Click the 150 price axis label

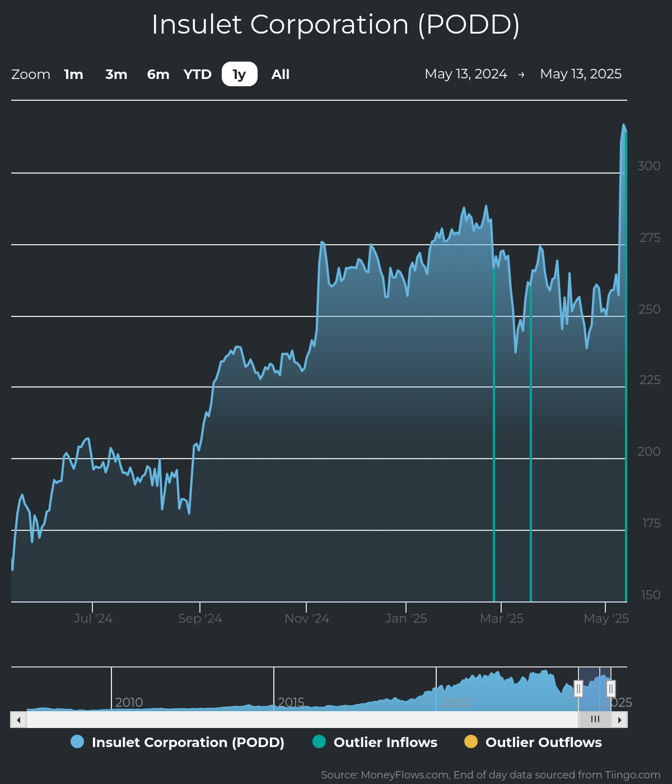(x=651, y=595)
